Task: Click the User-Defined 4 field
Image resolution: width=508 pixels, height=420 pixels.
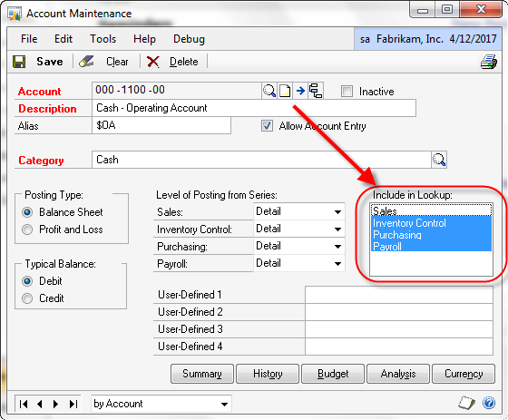Action: pyautogui.click(x=399, y=347)
